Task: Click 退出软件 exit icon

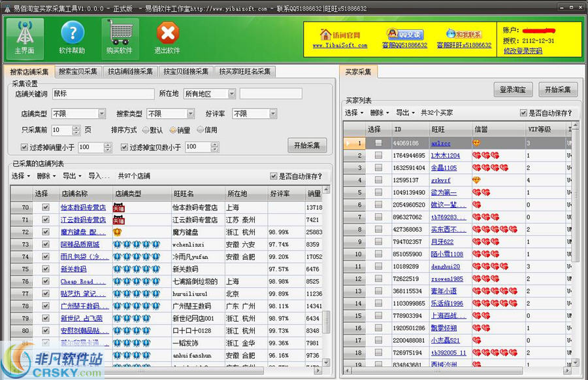Action: (x=167, y=39)
